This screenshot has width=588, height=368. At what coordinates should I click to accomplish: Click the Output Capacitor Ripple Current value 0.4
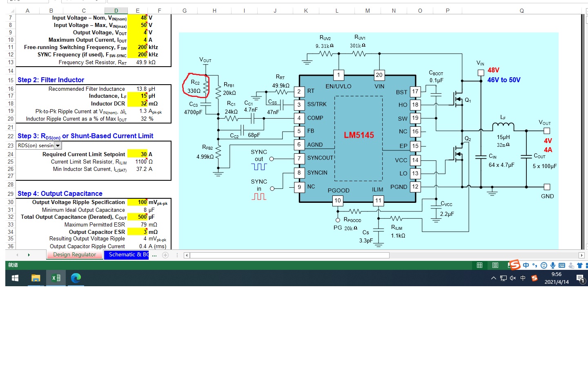(x=143, y=247)
